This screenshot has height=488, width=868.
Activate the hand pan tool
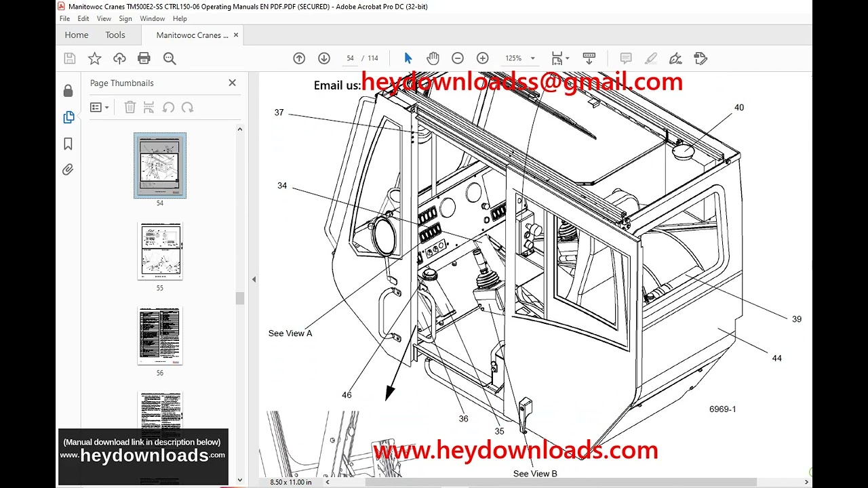tap(433, 58)
